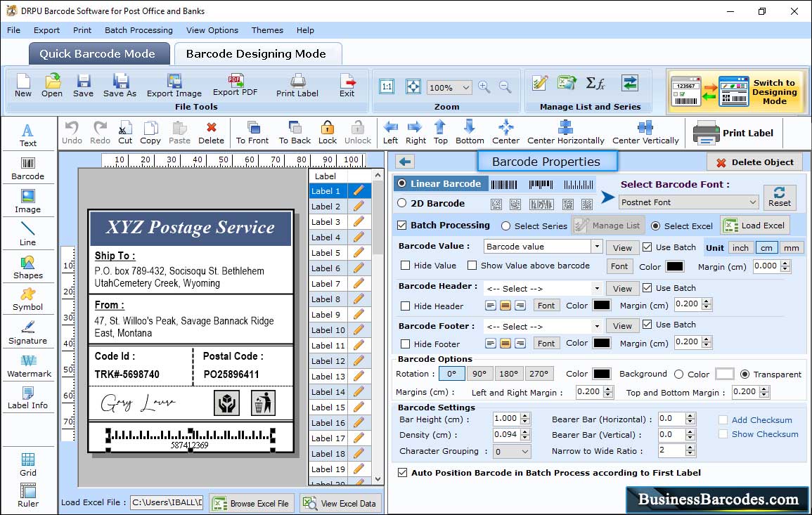Click the Load Excel button
Viewport: 812px width, 515px height.
756,225
